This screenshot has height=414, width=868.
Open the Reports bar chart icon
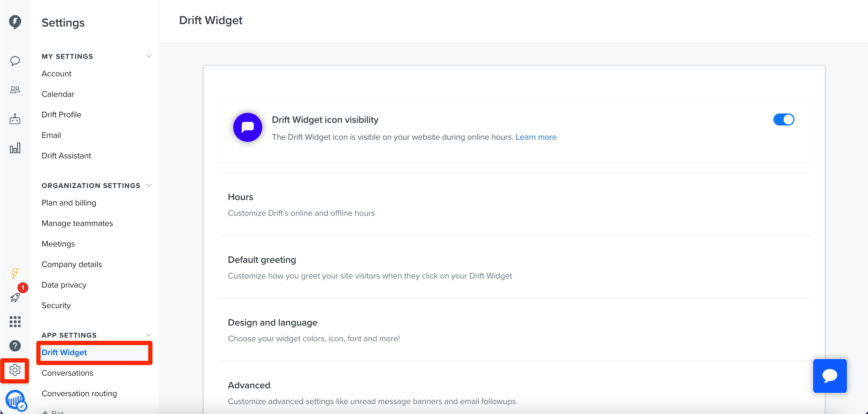[x=15, y=148]
